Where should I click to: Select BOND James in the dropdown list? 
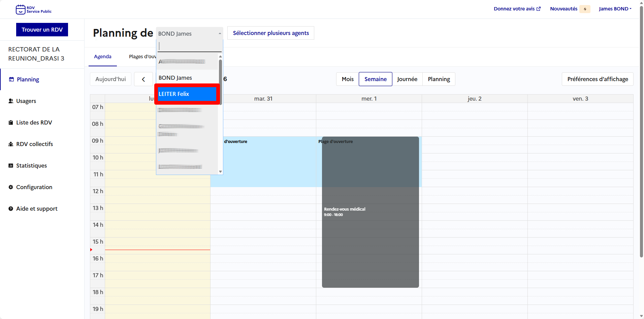(x=187, y=78)
